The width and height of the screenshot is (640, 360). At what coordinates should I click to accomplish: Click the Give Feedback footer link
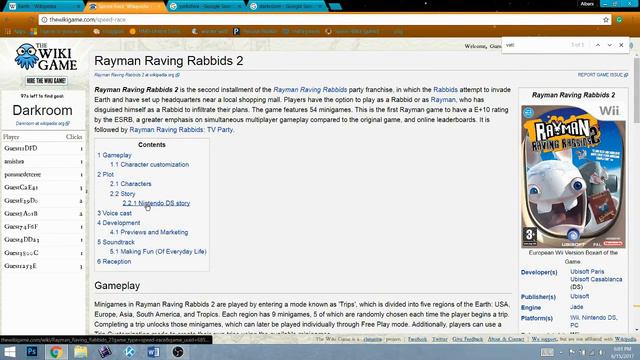pos(467,339)
